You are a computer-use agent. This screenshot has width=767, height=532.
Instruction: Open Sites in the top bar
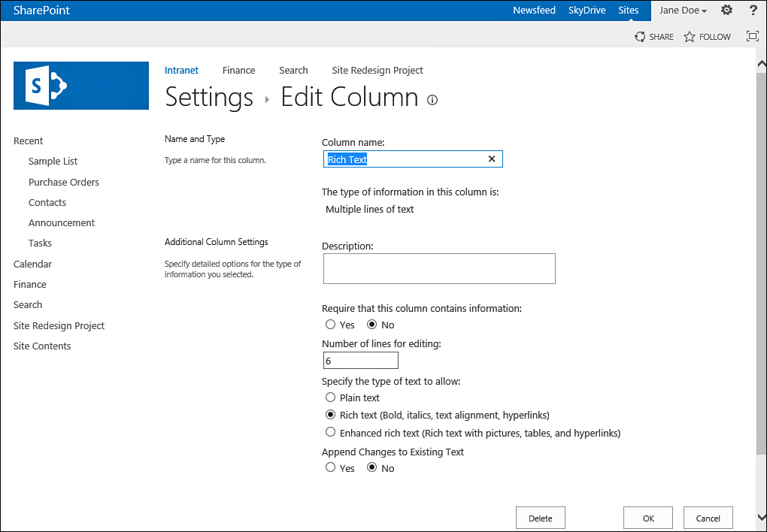[x=628, y=11]
